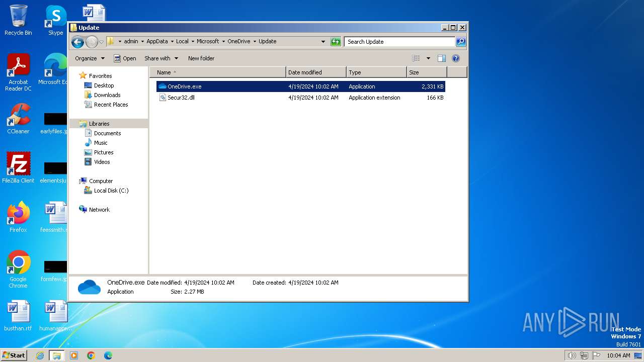Click AppData in the address path

pos(157,42)
